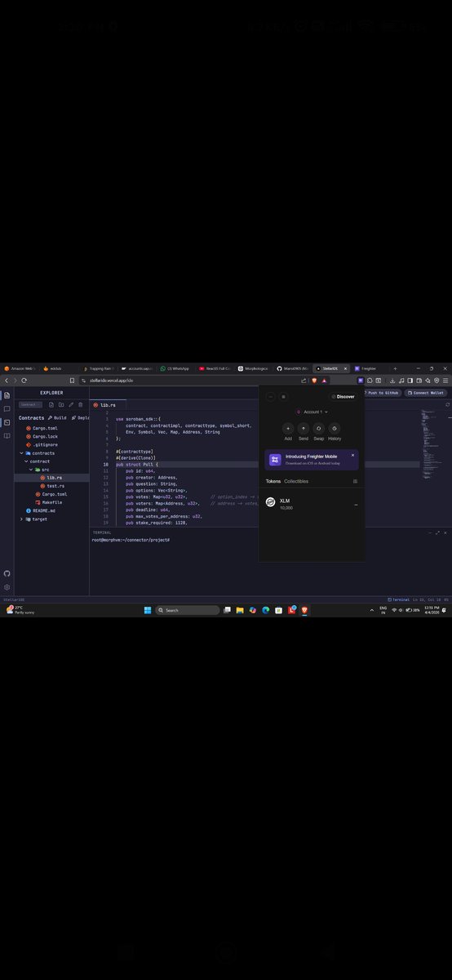Click the Freighter extension icon in browser toolbar
Viewport: 452px width, 980px height.
click(360, 381)
